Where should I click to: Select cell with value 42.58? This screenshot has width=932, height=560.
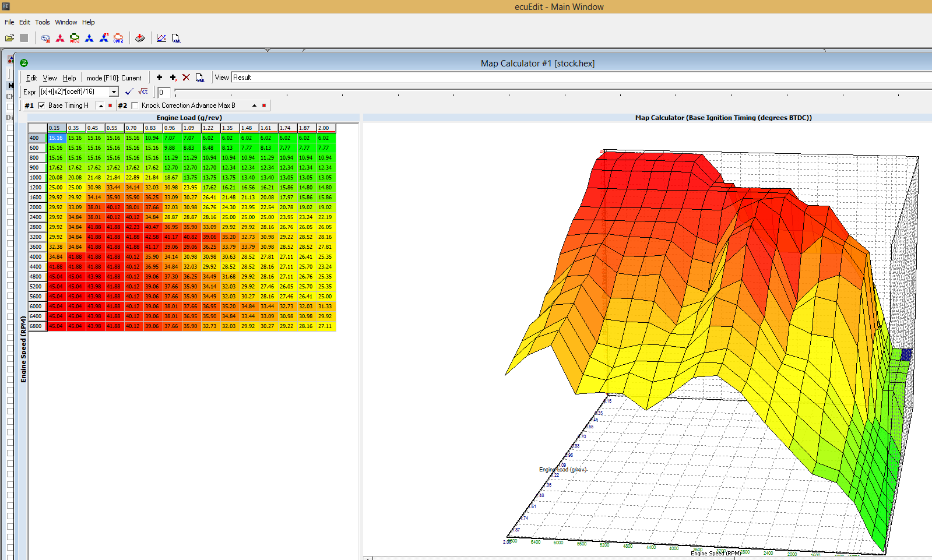click(153, 237)
